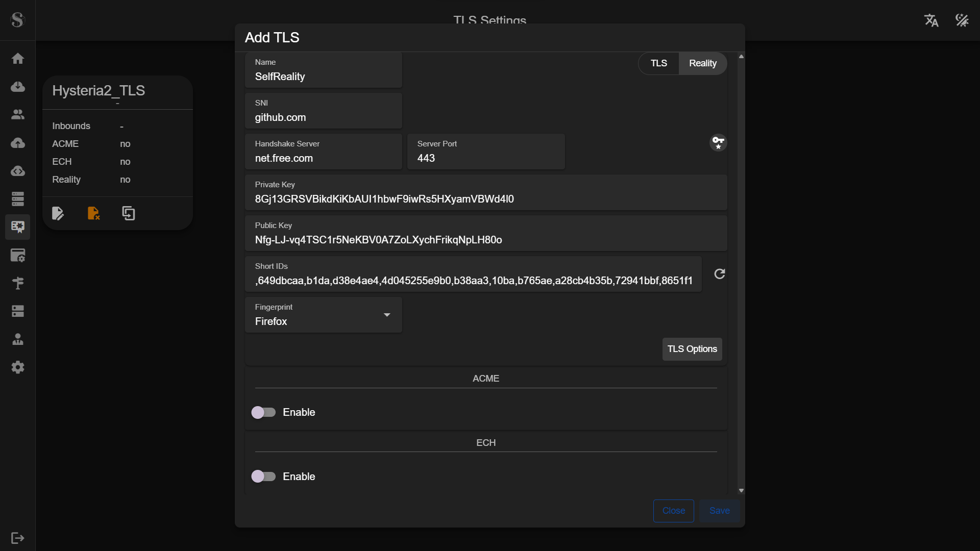Click the logout icon in sidebar
Viewport: 980px width, 551px height.
[x=18, y=538]
